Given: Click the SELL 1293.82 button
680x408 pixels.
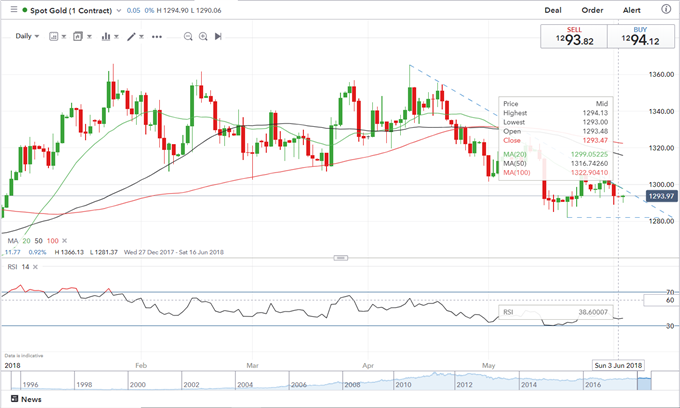Looking at the screenshot, I should (x=574, y=36).
